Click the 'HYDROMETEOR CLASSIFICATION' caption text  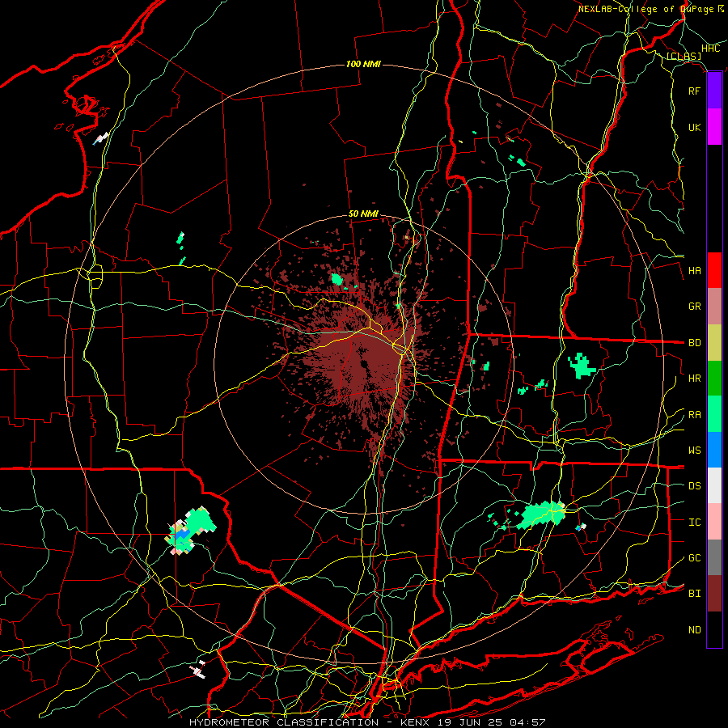(x=284, y=722)
